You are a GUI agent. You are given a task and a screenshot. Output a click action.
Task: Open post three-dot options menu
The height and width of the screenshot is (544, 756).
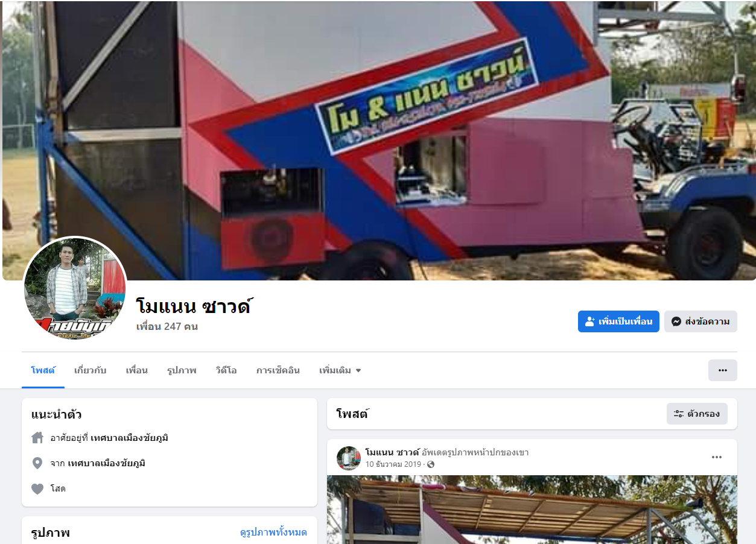pyautogui.click(x=717, y=457)
